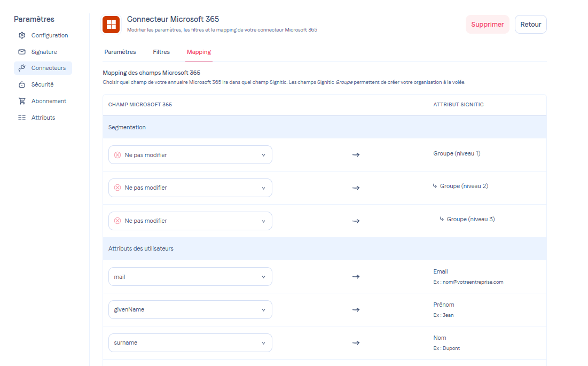
Task: Click the arrow icon in the Nom row
Action: tap(356, 342)
